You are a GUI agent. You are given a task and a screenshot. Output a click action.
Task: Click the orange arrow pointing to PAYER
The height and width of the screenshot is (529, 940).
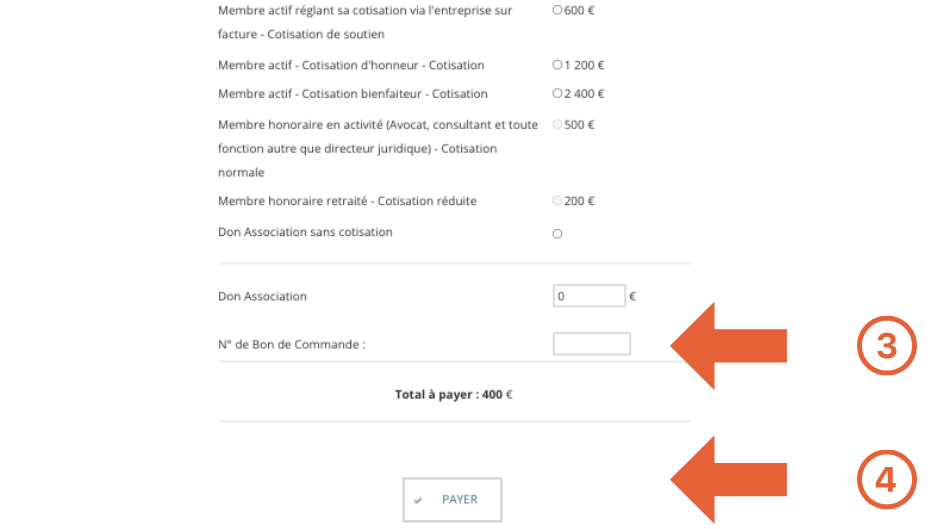click(728, 480)
